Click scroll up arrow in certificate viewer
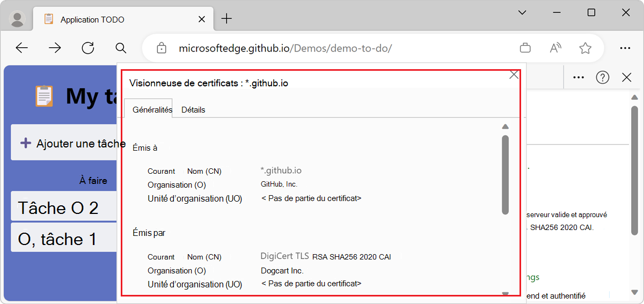The height and width of the screenshot is (304, 644). pyautogui.click(x=505, y=127)
